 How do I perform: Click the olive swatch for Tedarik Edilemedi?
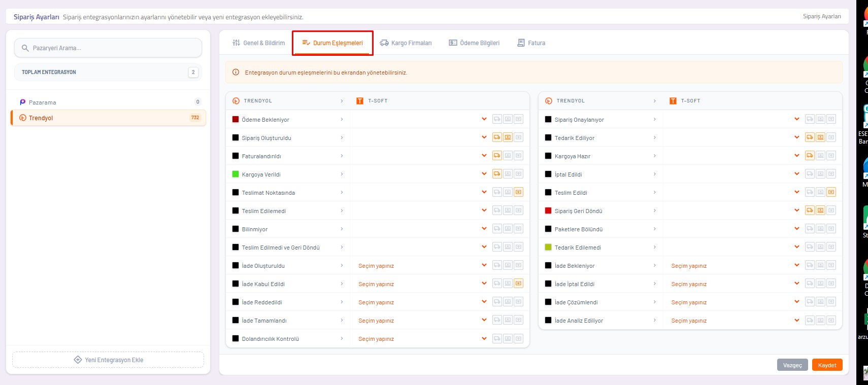[x=548, y=248]
